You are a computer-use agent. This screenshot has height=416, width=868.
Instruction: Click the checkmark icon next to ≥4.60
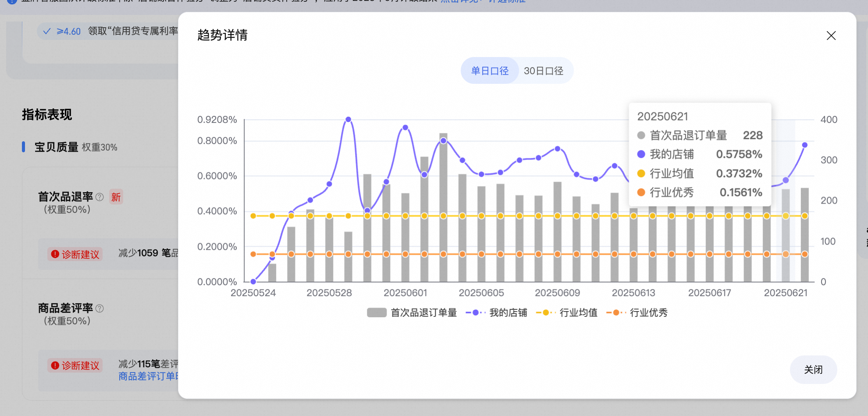coord(47,31)
